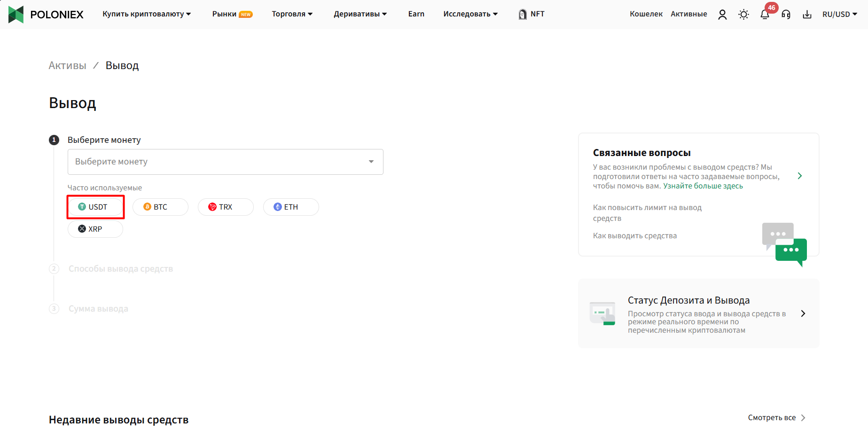Select the XRP coin chip

click(x=95, y=229)
